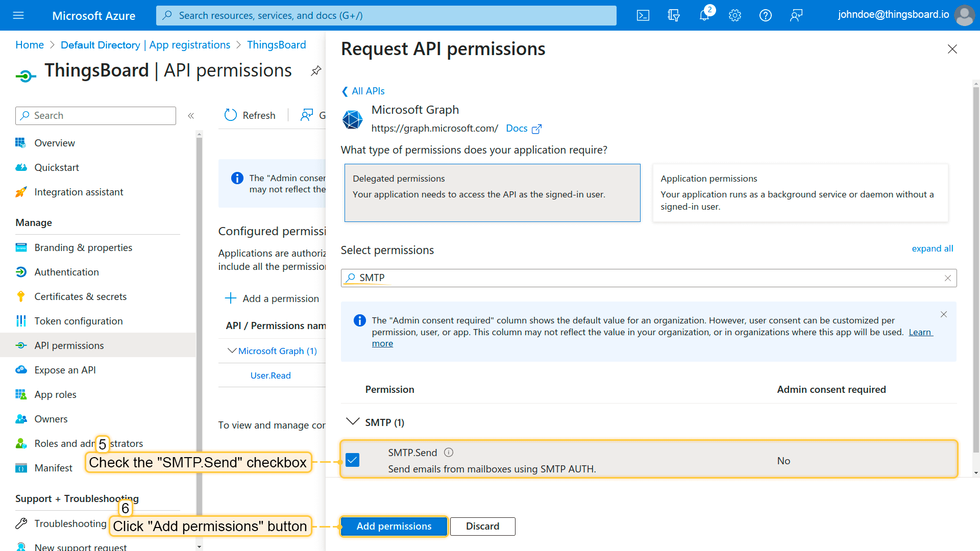Open the Authentication menu item
Screen dimensions: 980x551
point(66,272)
